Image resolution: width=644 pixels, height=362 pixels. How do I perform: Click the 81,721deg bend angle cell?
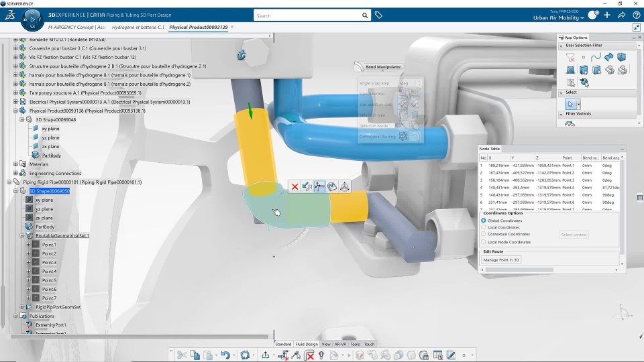pyautogui.click(x=610, y=188)
